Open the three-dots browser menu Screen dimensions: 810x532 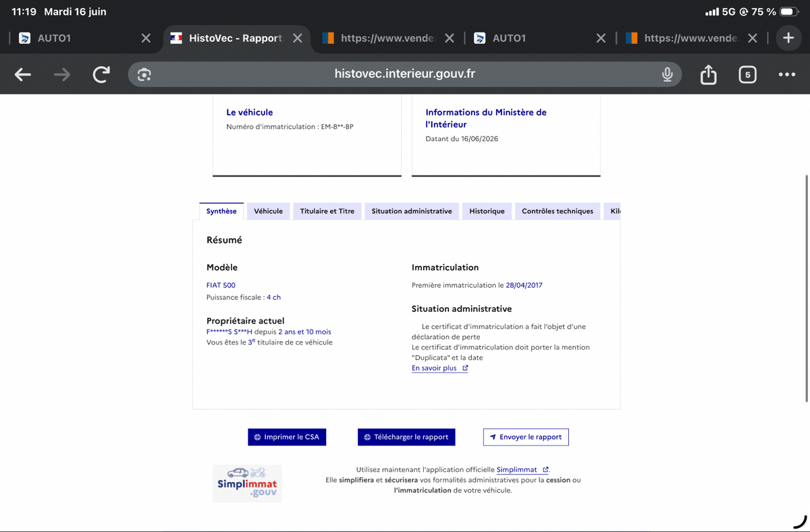786,74
